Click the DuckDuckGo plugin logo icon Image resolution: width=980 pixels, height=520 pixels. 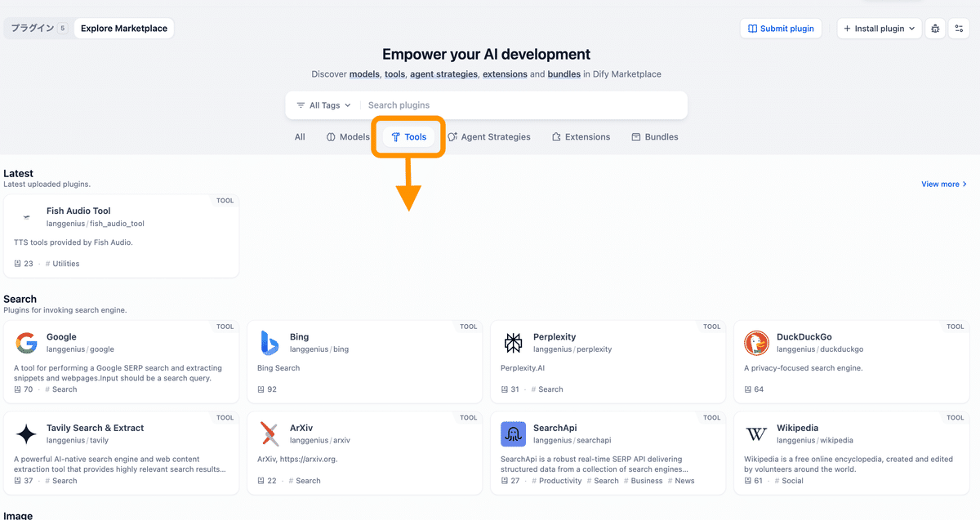756,343
